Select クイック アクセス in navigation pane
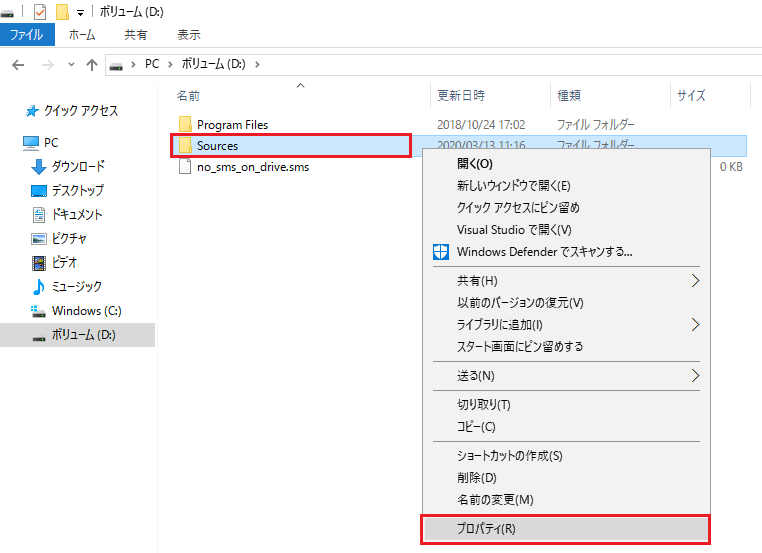The width and height of the screenshot is (762, 553). pyautogui.click(x=72, y=111)
